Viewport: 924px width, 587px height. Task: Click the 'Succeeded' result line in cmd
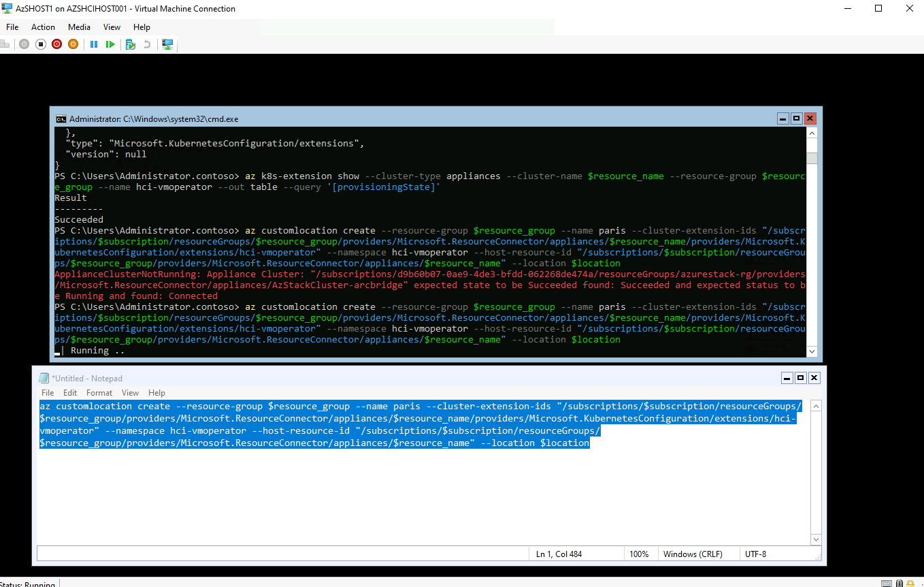coord(79,219)
